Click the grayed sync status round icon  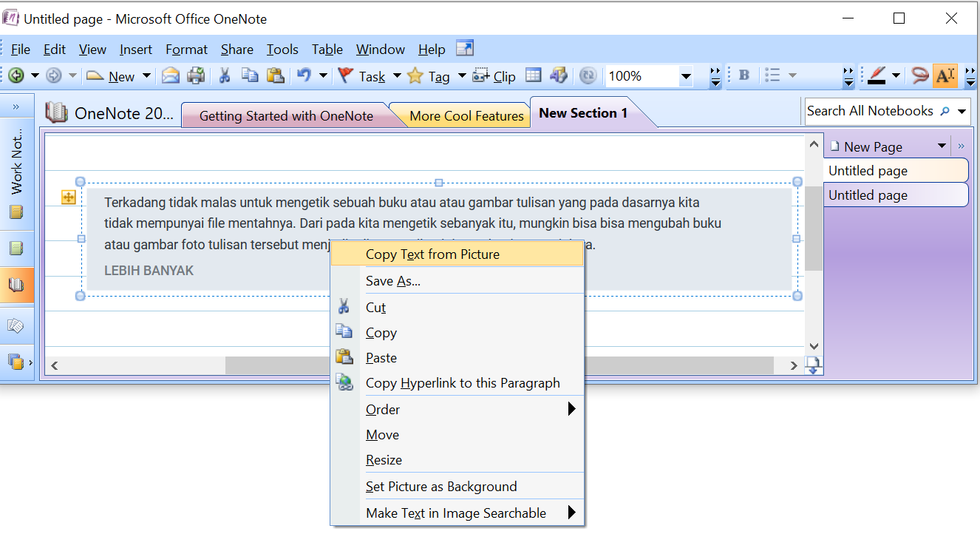(x=588, y=75)
